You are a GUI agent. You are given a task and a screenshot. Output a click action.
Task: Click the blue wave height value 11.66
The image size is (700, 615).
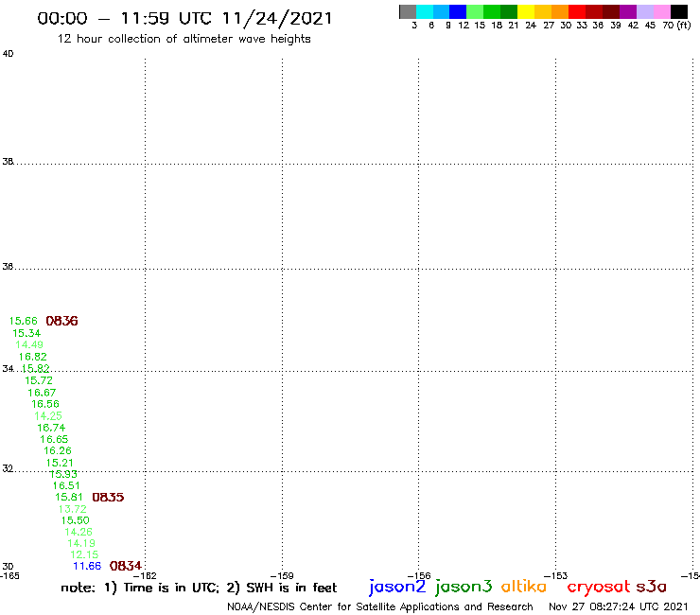pos(87,567)
